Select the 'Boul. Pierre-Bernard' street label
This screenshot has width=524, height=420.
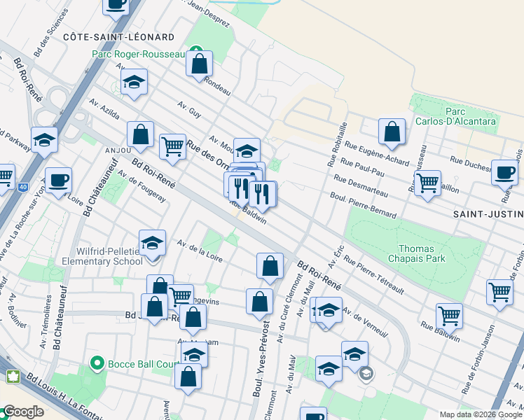pos(364,205)
